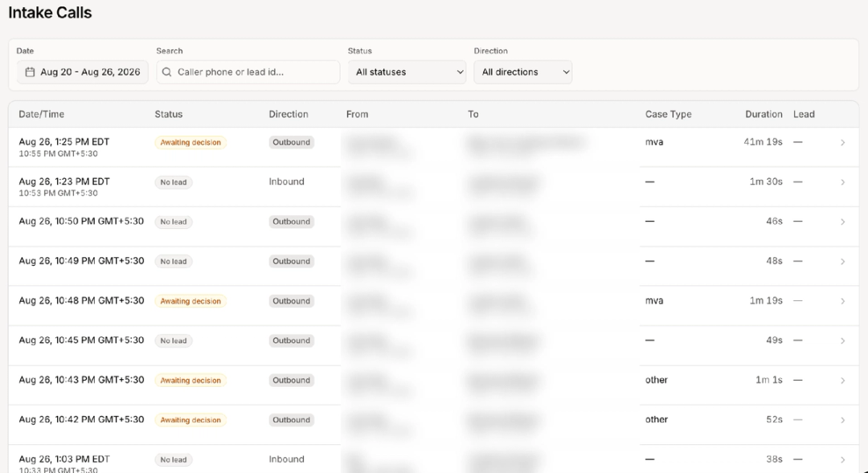868x473 pixels.
Task: Click other case type on 1m 1s call
Action: coord(657,380)
